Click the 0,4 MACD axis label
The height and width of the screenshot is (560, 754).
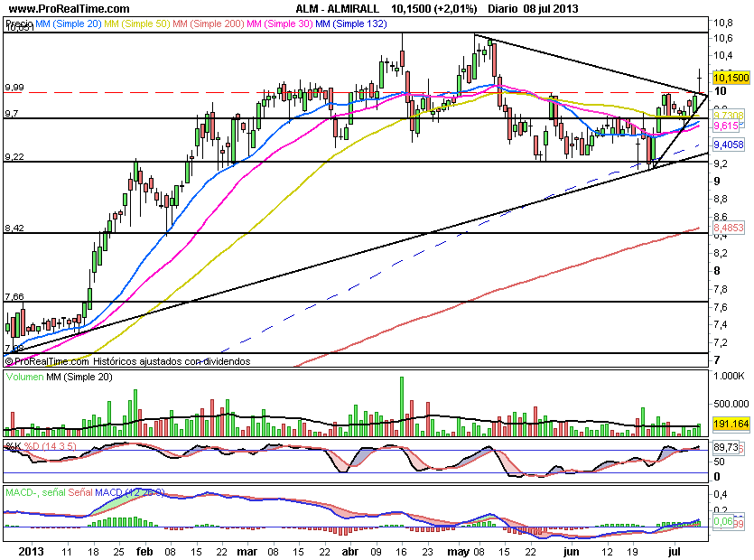pyautogui.click(x=721, y=494)
